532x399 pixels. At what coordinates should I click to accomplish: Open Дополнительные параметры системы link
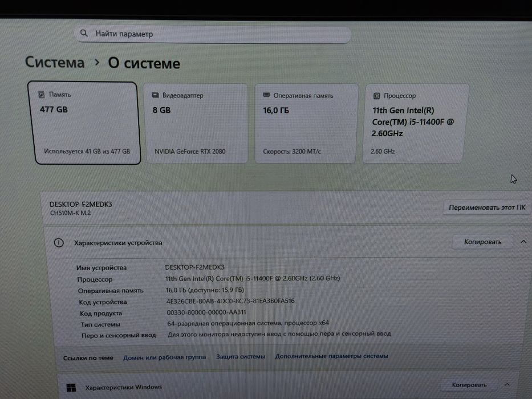click(331, 356)
